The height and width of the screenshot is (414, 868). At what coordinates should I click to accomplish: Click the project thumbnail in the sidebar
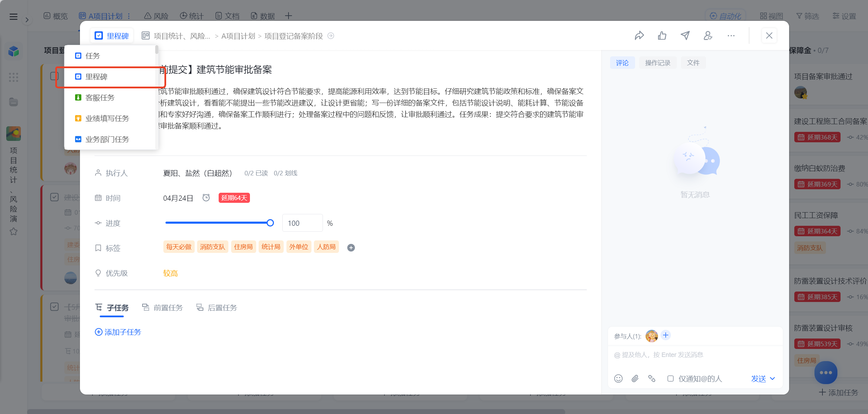click(x=14, y=134)
